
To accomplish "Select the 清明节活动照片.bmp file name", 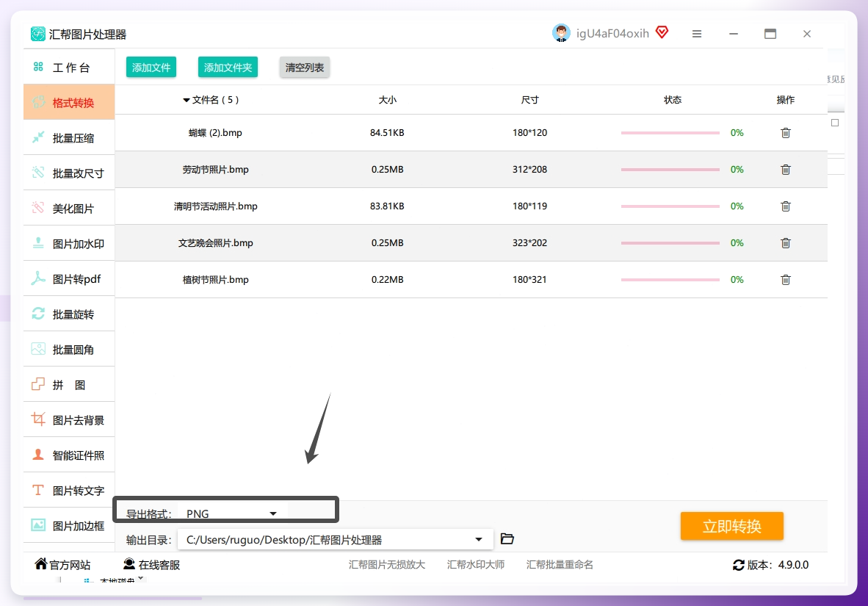I will 215,206.
